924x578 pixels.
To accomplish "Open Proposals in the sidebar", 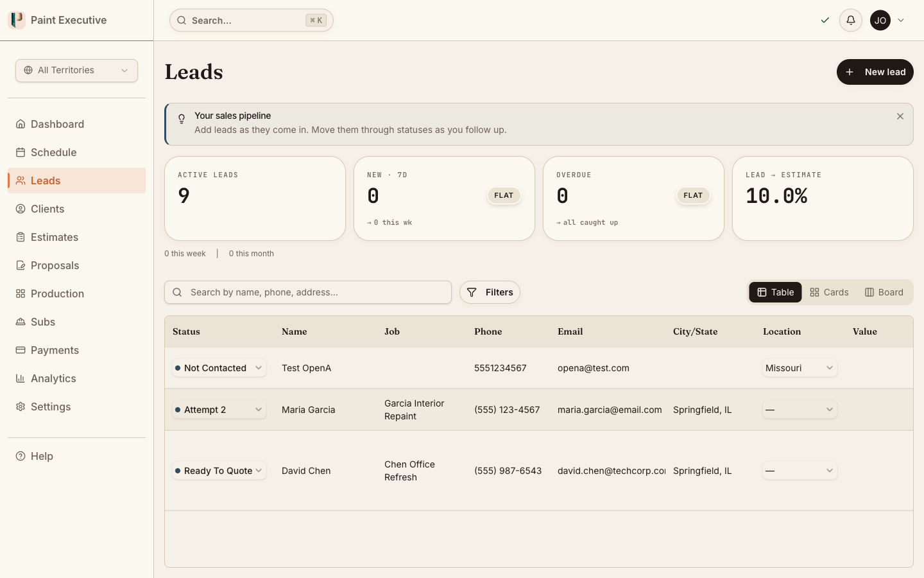I will tap(76, 265).
